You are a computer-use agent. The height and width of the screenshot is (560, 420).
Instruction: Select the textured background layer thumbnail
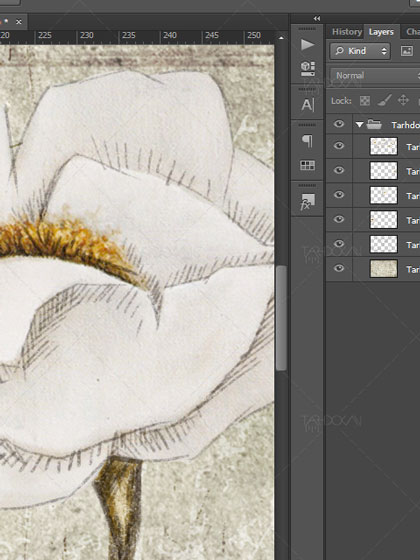tap(384, 269)
